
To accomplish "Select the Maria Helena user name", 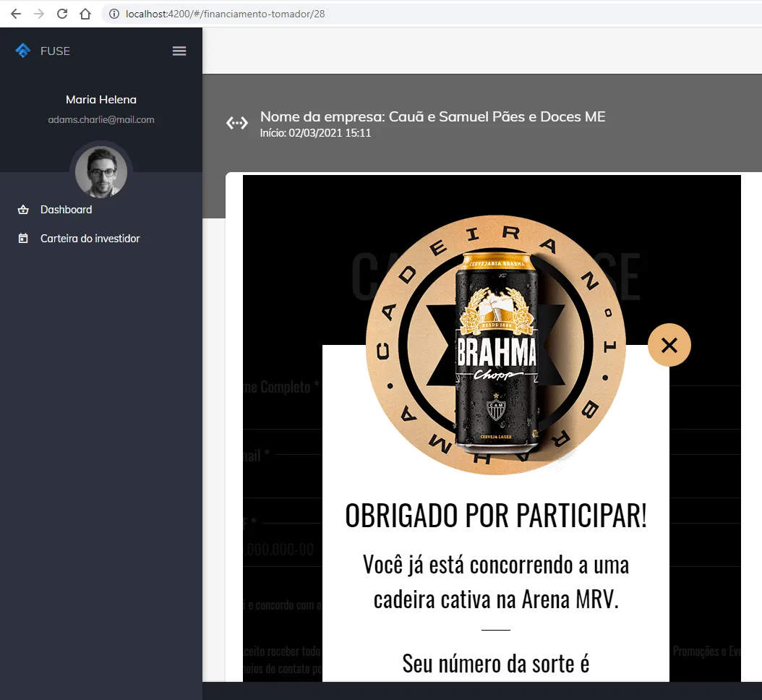I will (x=101, y=100).
